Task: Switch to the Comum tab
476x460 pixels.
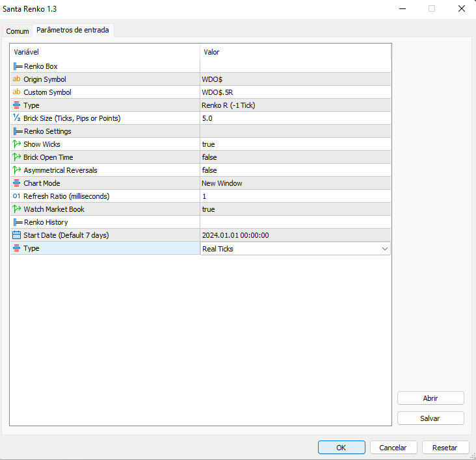Action: pos(18,31)
